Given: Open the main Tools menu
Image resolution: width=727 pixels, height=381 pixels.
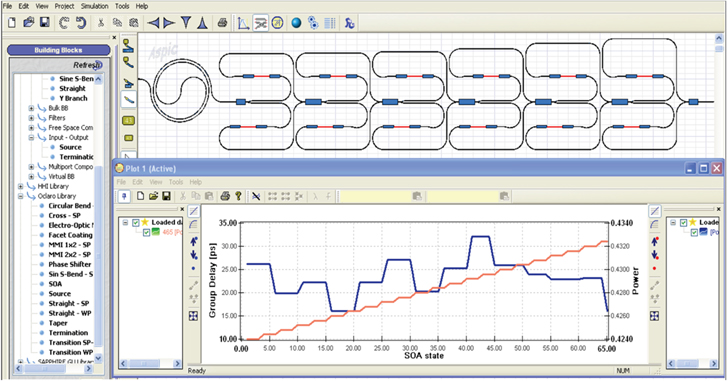Looking at the screenshot, I should [x=122, y=6].
